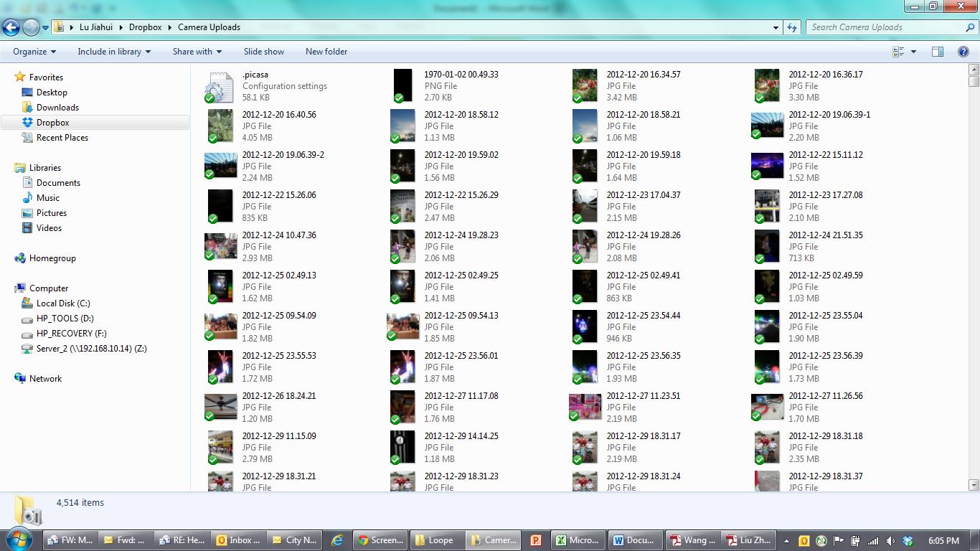Click the refresh button beside address bar
This screenshot has height=551, width=980.
coord(792,27)
